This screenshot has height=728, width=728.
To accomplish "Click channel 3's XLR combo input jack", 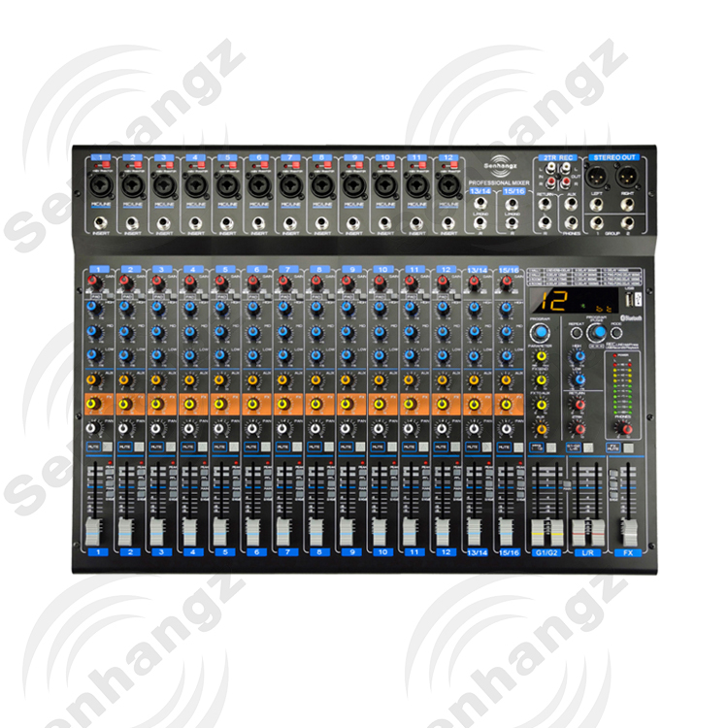I will click(x=164, y=184).
